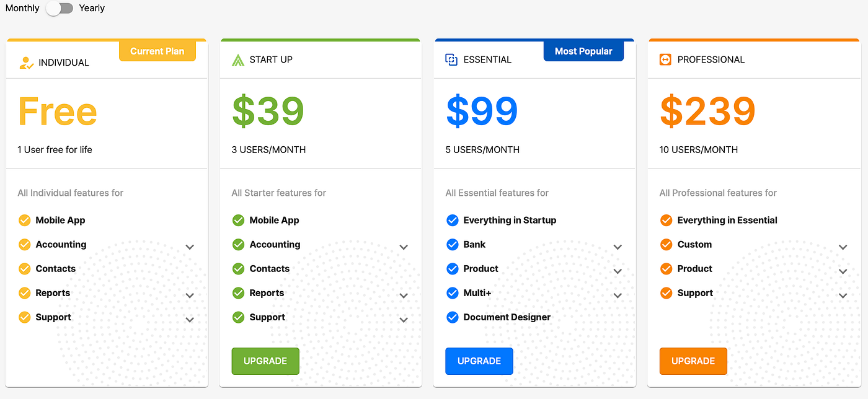Click the Most Popular badge
868x399 pixels.
pyautogui.click(x=583, y=51)
